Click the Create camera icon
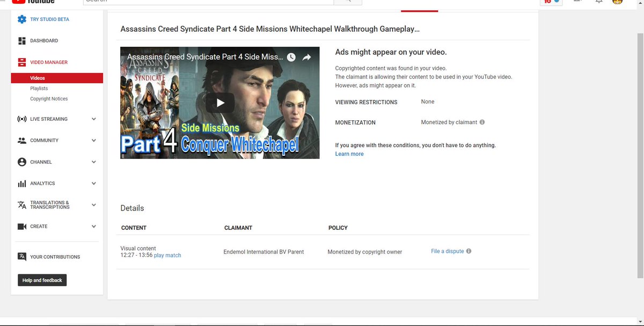Screen dimensions: 644x326 [x=22, y=227]
